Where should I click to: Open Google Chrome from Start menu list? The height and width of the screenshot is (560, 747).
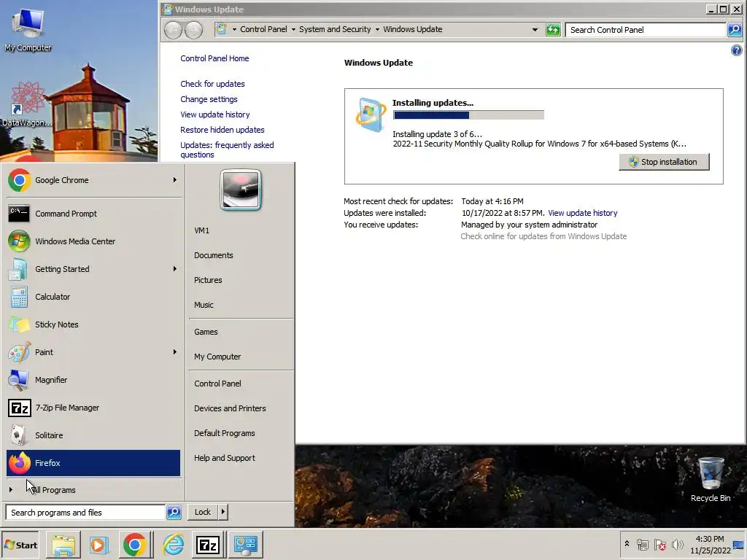93,180
